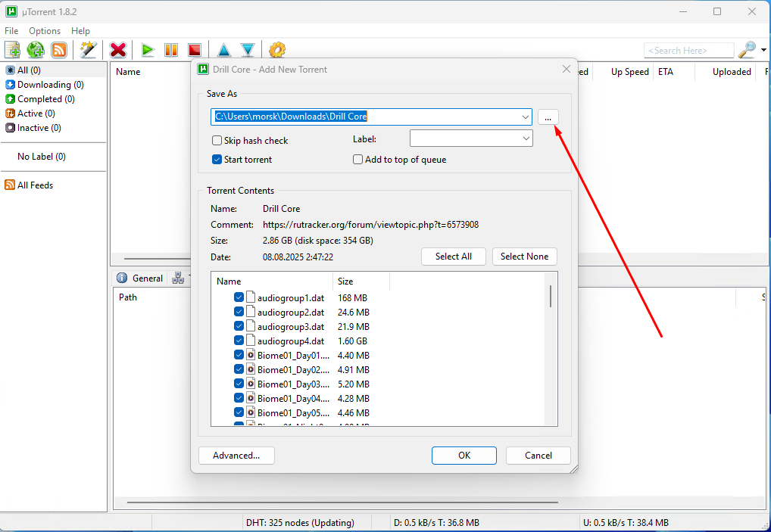Uncheck audiogroup1.dat file checkbox

[x=239, y=297]
